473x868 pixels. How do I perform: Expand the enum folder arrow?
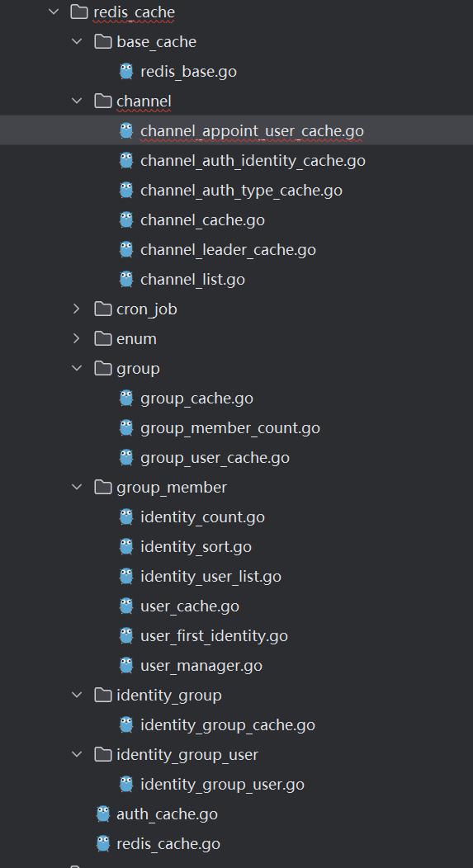pyautogui.click(x=77, y=338)
